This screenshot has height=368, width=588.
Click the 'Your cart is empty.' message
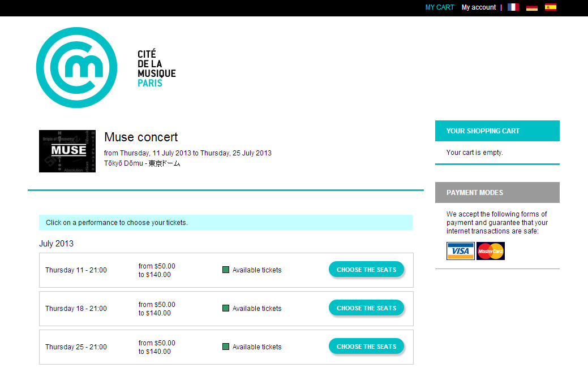pos(474,153)
